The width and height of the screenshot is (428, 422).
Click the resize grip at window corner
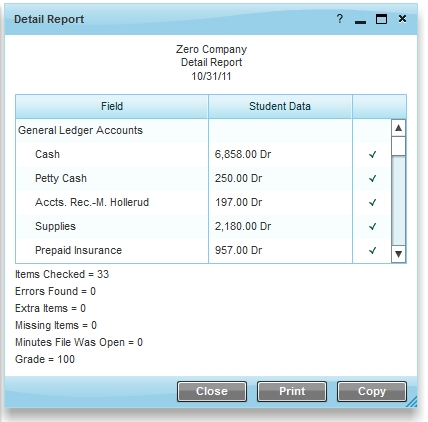click(412, 402)
